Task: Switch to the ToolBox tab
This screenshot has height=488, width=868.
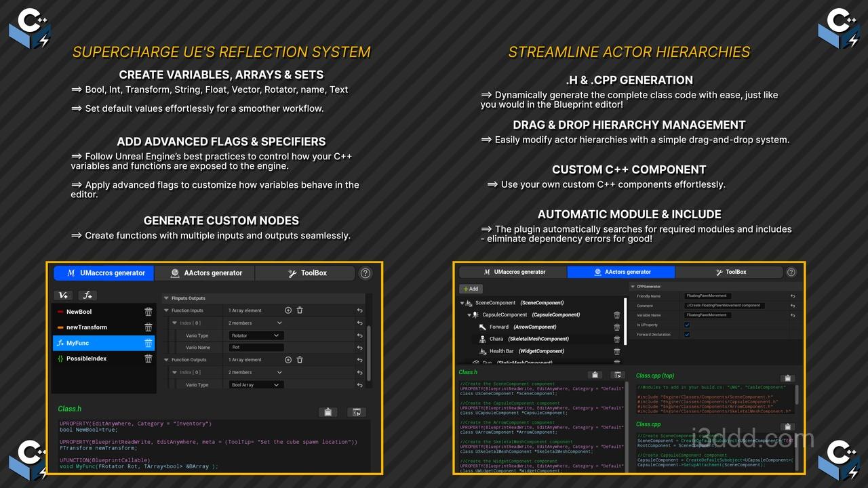Action: click(x=315, y=273)
